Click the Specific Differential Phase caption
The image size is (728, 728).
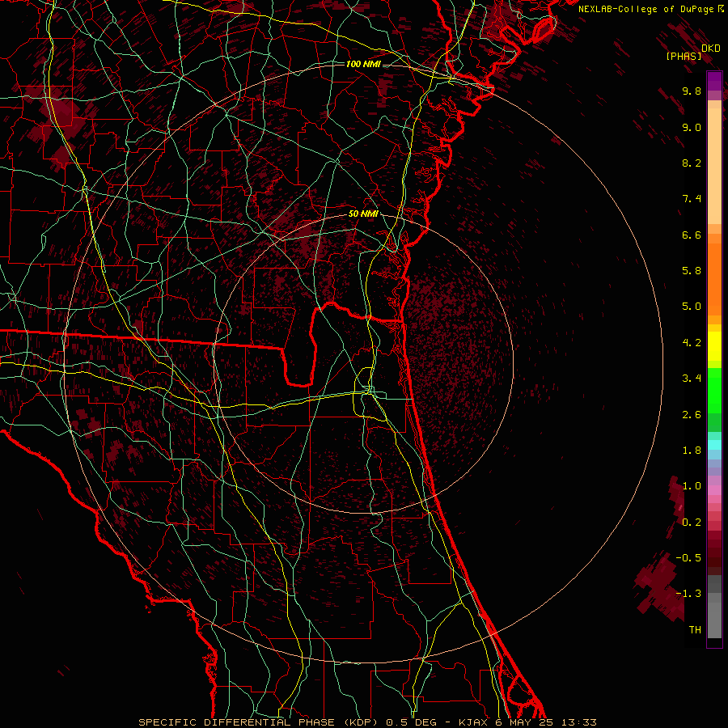pyautogui.click(x=367, y=722)
